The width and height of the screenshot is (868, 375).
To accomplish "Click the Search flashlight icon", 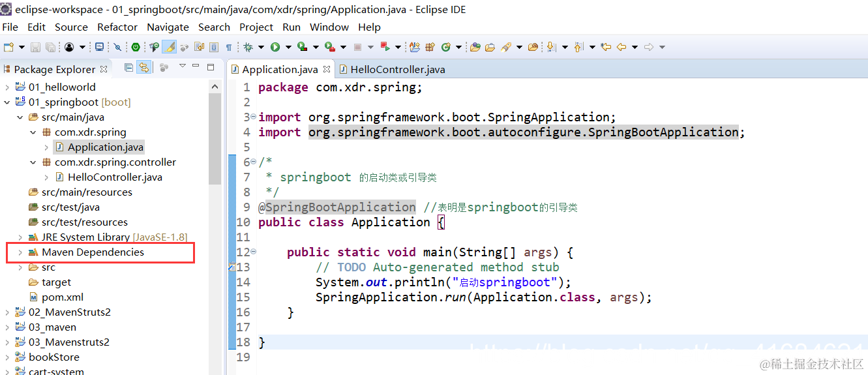I will click(x=506, y=47).
